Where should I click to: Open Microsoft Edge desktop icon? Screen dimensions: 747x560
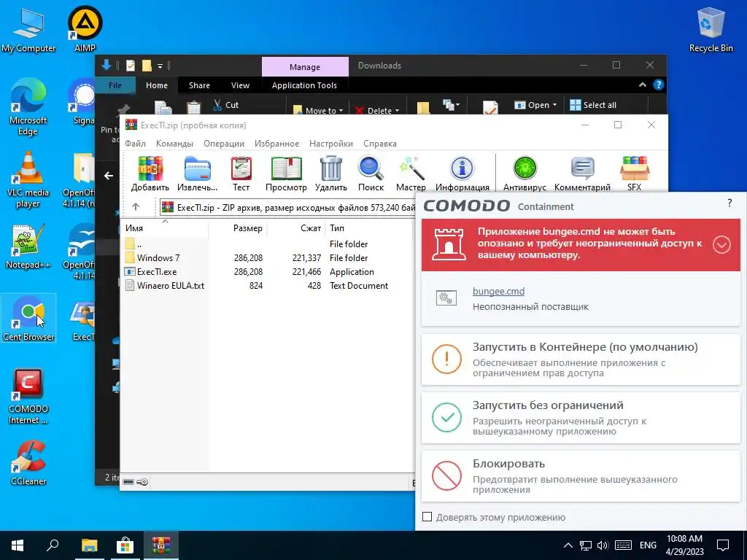28,106
